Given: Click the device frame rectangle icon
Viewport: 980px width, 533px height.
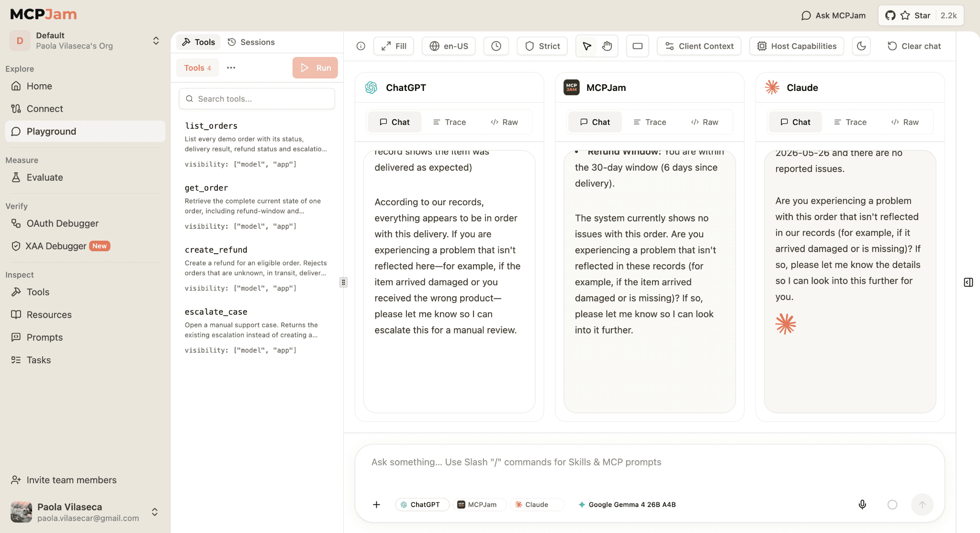Looking at the screenshot, I should tap(638, 46).
